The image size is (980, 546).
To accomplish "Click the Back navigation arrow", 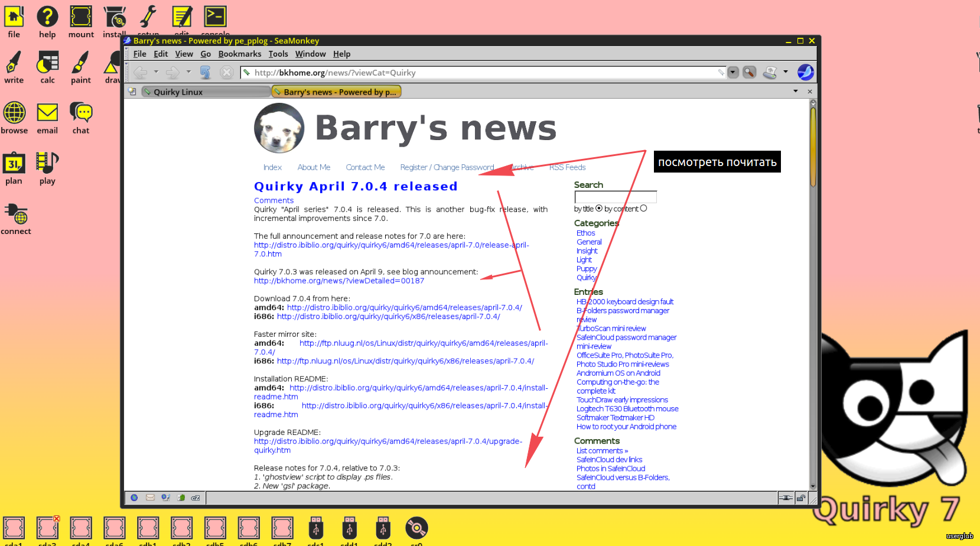I will pyautogui.click(x=140, y=73).
